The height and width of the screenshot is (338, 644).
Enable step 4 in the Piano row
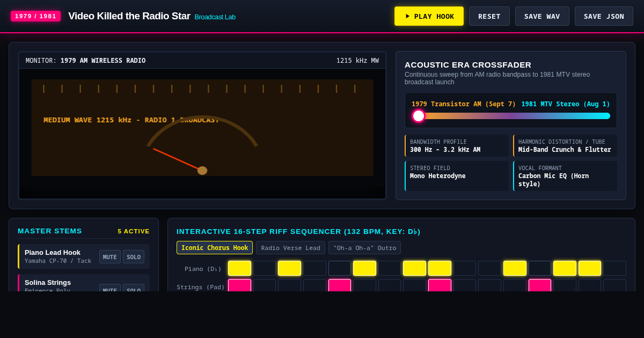click(x=314, y=268)
